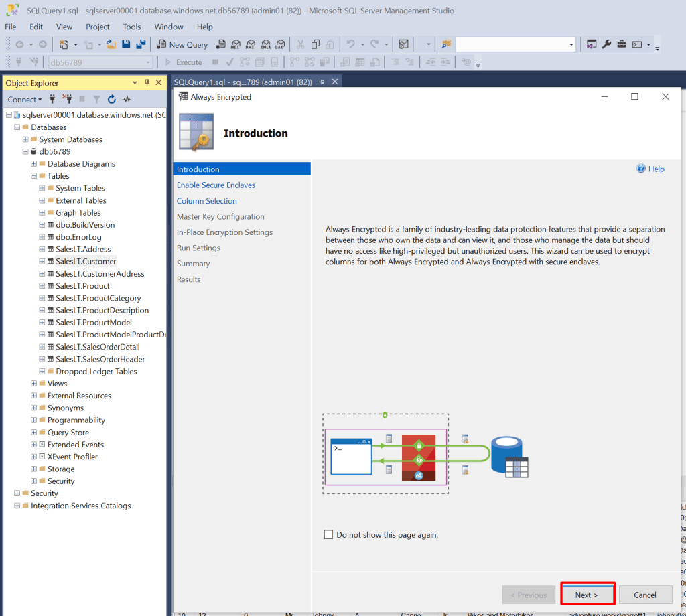Open the Tools menu

(x=131, y=27)
